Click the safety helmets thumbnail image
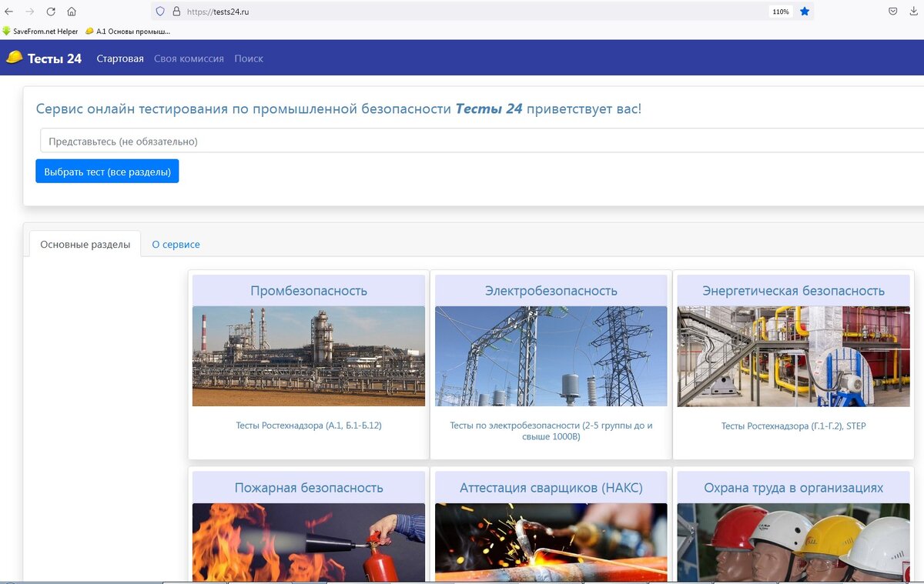 pyautogui.click(x=794, y=542)
